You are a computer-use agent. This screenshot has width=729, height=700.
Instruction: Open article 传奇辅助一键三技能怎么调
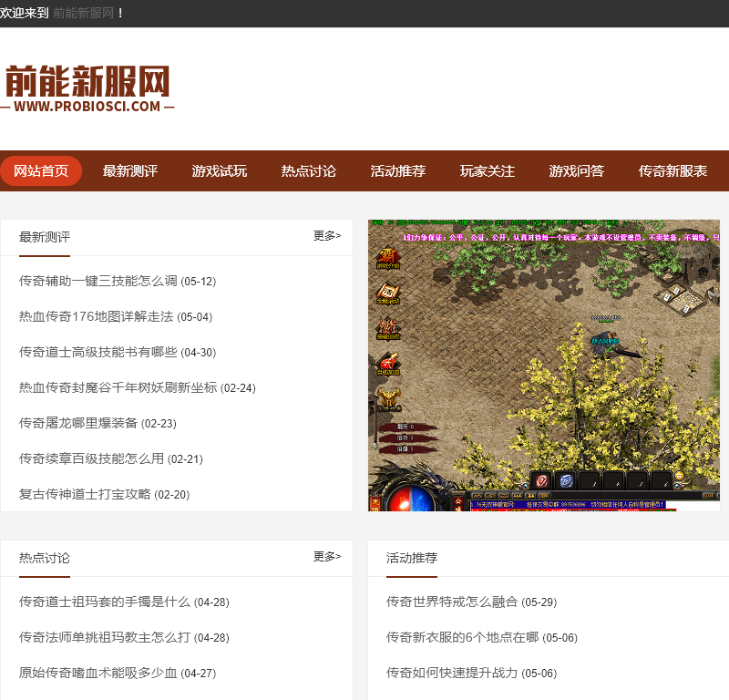point(98,281)
